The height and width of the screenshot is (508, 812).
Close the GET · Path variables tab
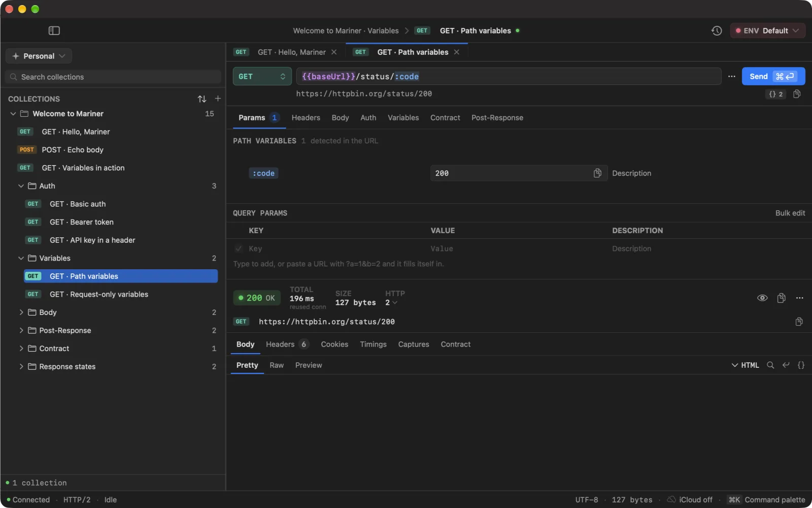point(457,52)
